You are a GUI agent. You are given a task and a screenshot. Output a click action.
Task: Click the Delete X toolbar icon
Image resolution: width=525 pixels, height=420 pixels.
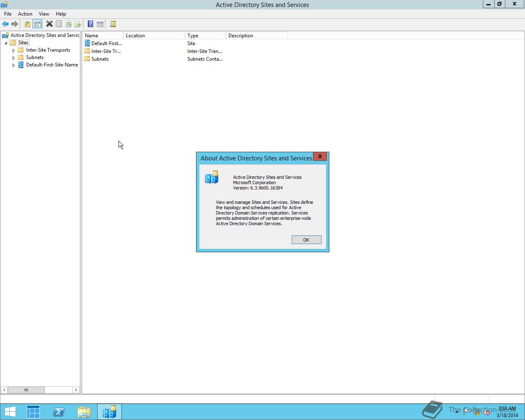pos(49,24)
